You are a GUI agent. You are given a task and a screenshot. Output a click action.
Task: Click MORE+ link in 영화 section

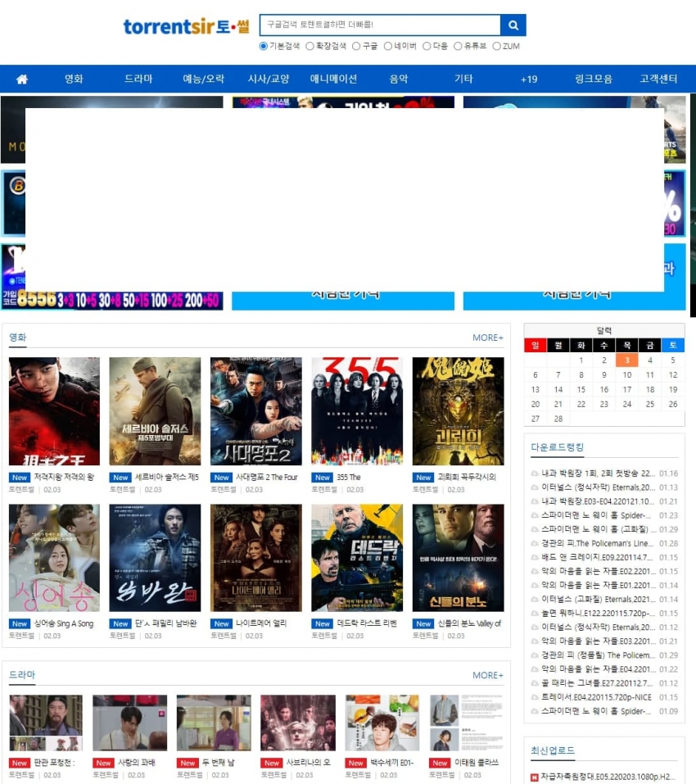click(x=488, y=338)
